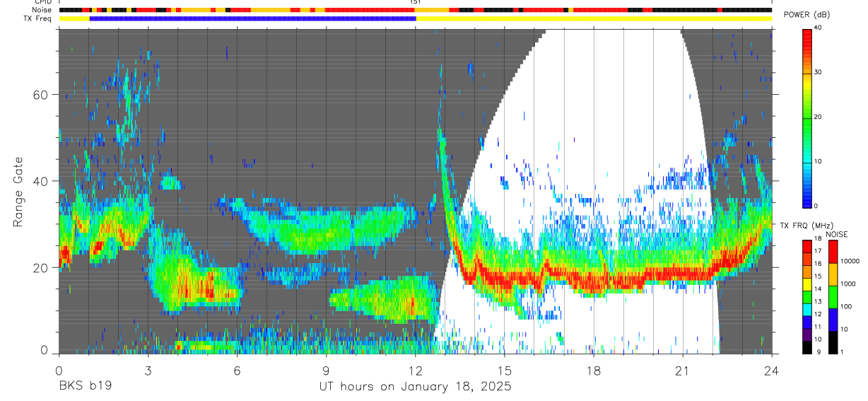Click the TX FRQ (MHz) color scale bar
Image resolution: width=868 pixels, height=401 pixels.
[807, 297]
